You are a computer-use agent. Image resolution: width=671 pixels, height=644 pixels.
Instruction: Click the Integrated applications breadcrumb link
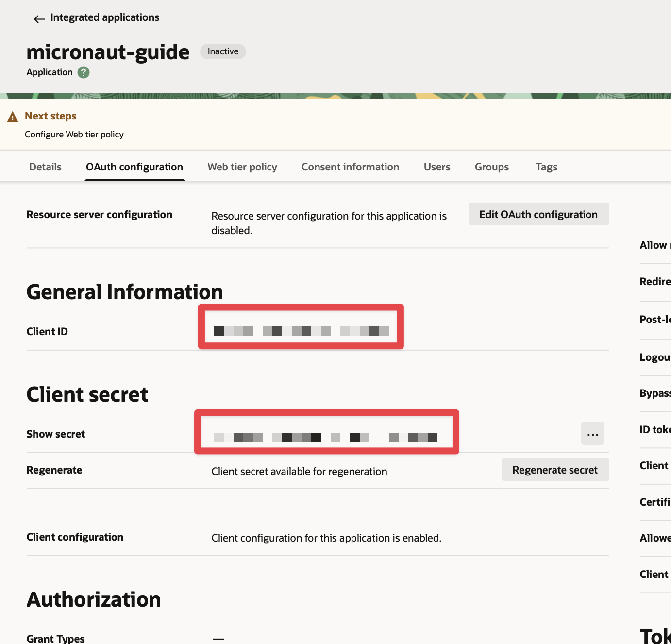[105, 17]
